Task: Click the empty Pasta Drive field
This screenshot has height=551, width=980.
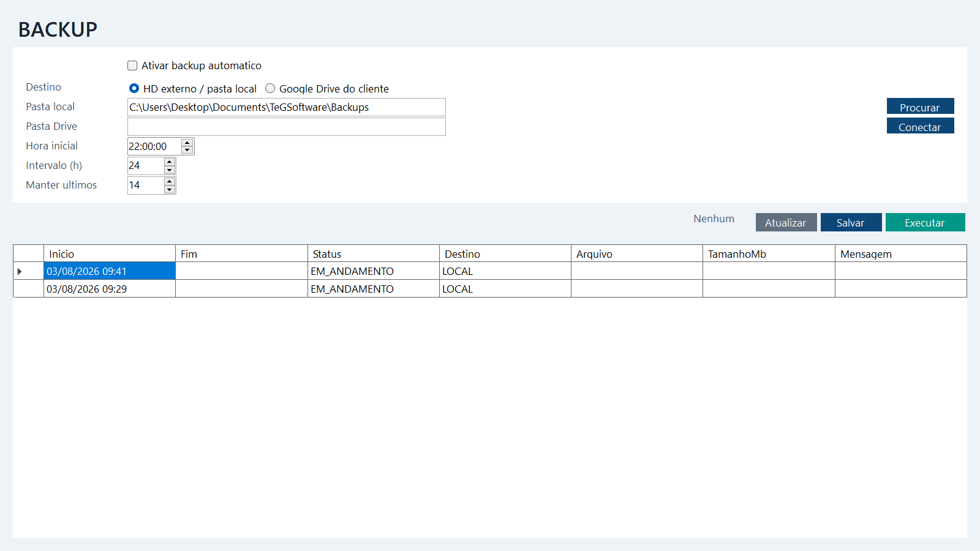Action: tap(286, 127)
